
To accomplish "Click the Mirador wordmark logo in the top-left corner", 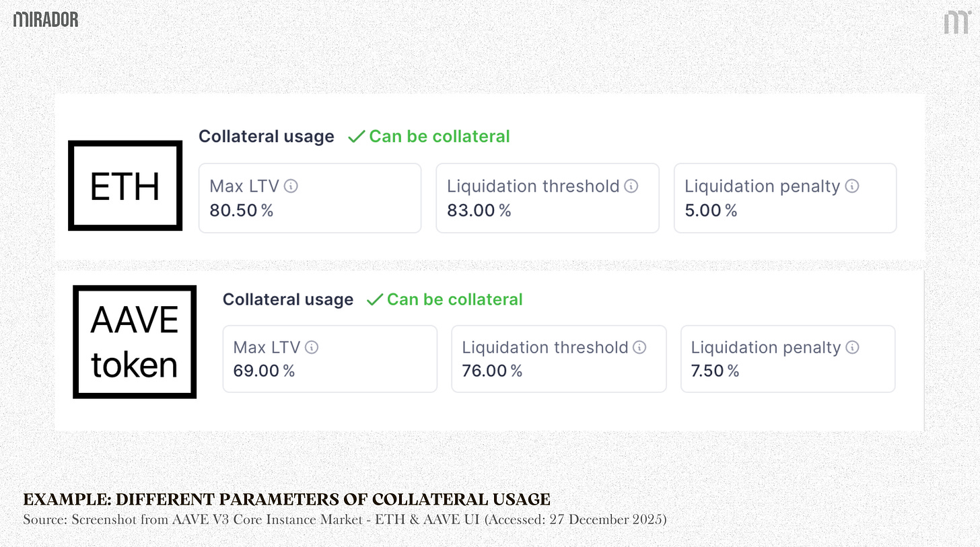I will pos(46,20).
